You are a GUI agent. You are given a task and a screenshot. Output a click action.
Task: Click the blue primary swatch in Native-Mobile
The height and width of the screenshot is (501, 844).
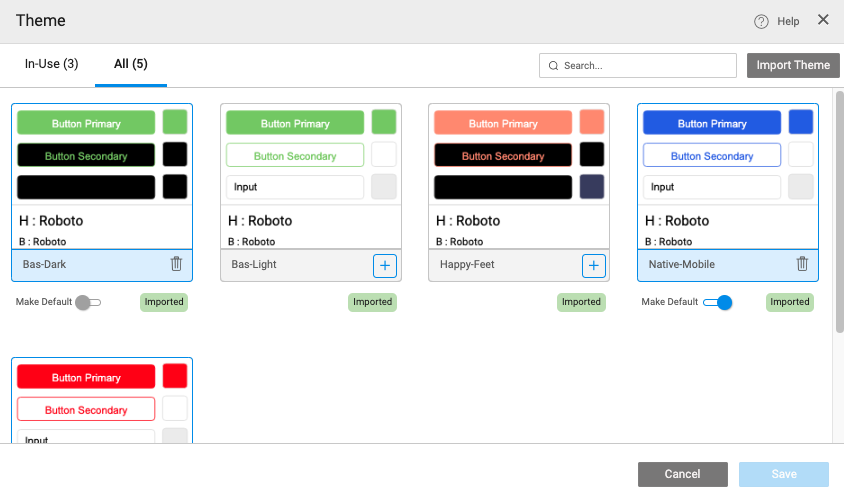801,122
